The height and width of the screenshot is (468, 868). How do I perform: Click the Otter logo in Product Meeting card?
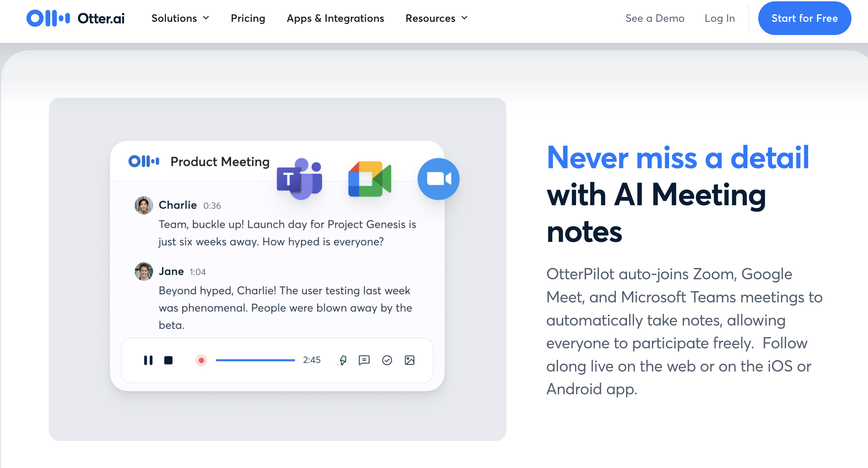click(x=143, y=161)
